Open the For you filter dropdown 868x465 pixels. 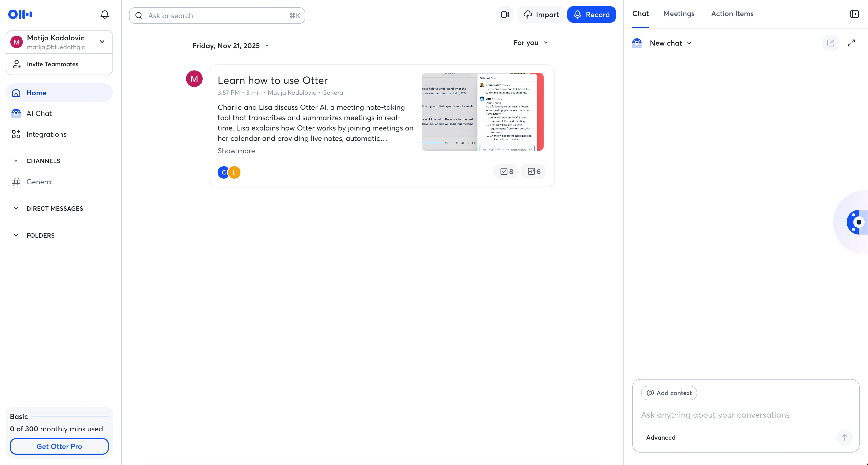click(x=530, y=43)
